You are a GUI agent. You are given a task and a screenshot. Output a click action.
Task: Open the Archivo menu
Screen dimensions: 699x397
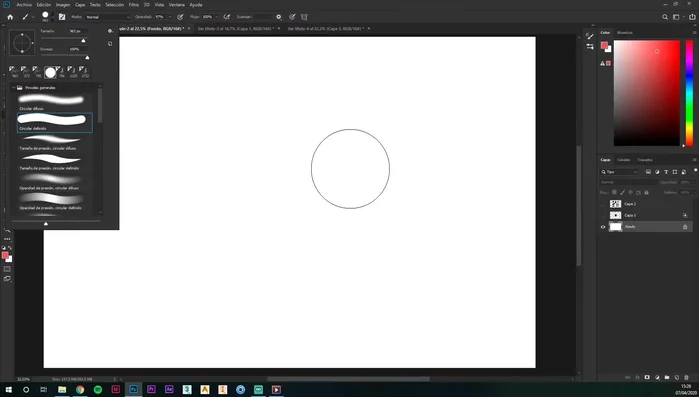pos(24,5)
